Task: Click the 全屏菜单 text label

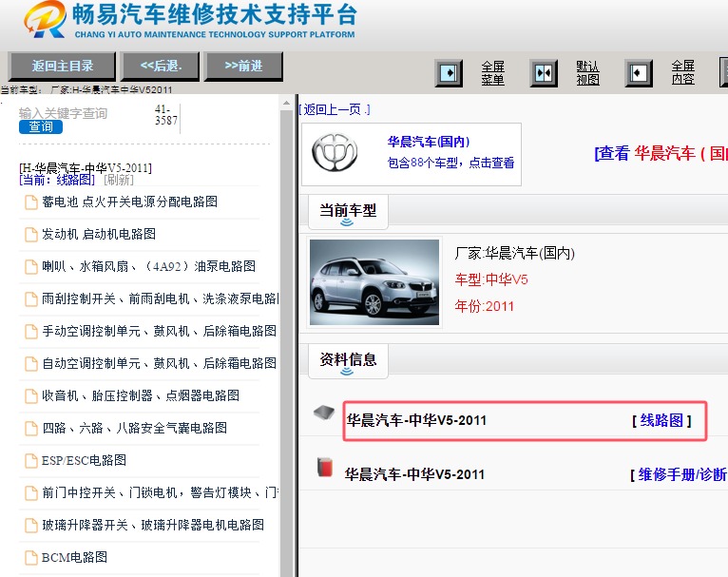Action: pyautogui.click(x=492, y=73)
